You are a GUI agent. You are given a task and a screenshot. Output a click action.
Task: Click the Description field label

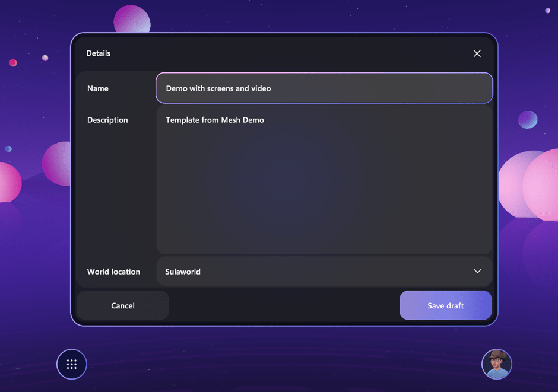point(107,120)
